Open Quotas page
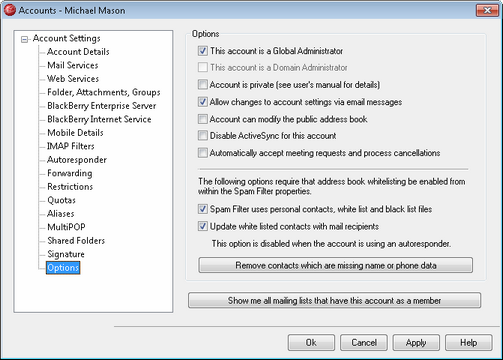 (61, 200)
